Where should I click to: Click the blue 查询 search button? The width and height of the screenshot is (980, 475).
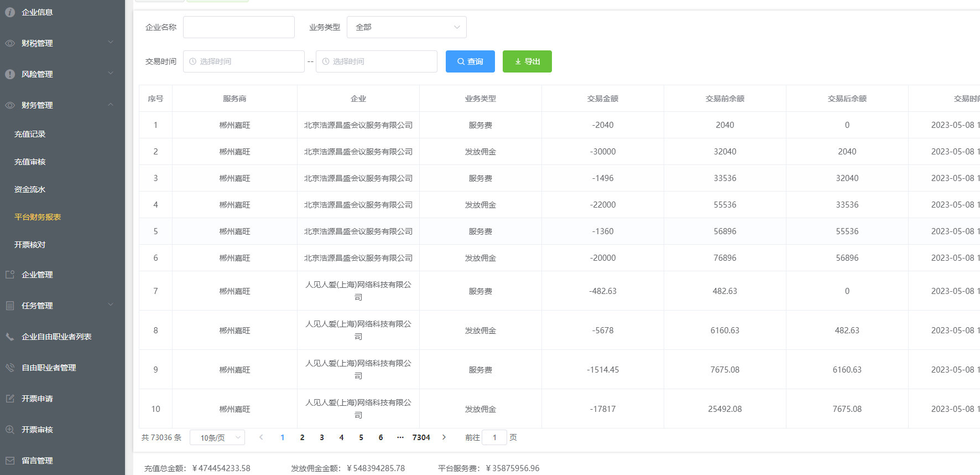coord(470,61)
